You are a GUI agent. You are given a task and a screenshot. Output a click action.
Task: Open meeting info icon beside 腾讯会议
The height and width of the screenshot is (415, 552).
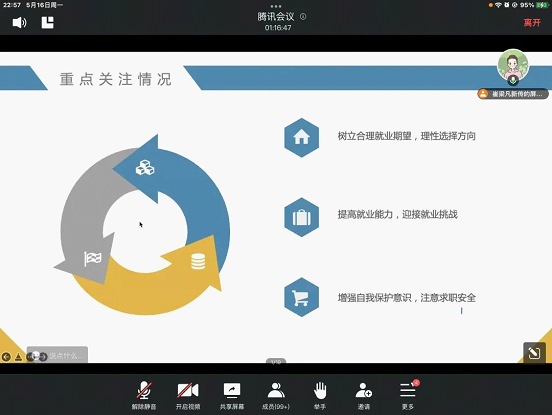click(303, 16)
